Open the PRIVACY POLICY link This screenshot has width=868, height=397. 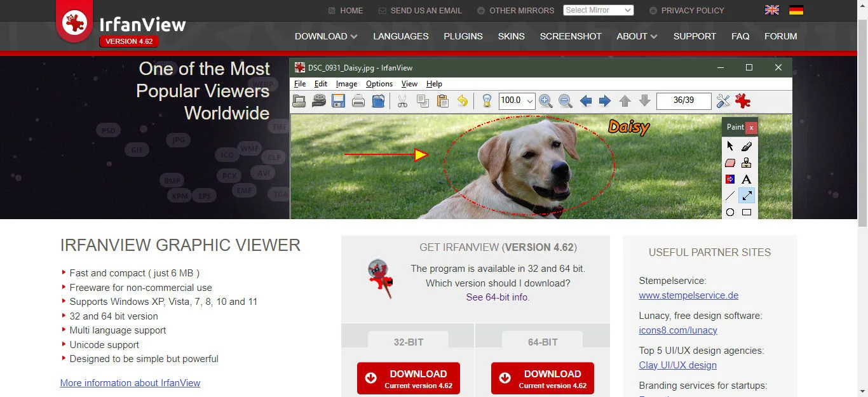click(x=693, y=11)
